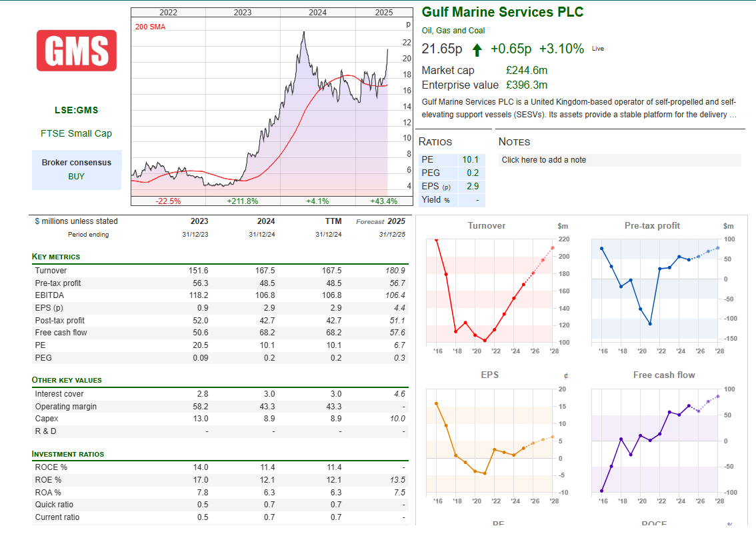Click the Forecast 2025 column header
The width and height of the screenshot is (756, 536).
point(381,221)
